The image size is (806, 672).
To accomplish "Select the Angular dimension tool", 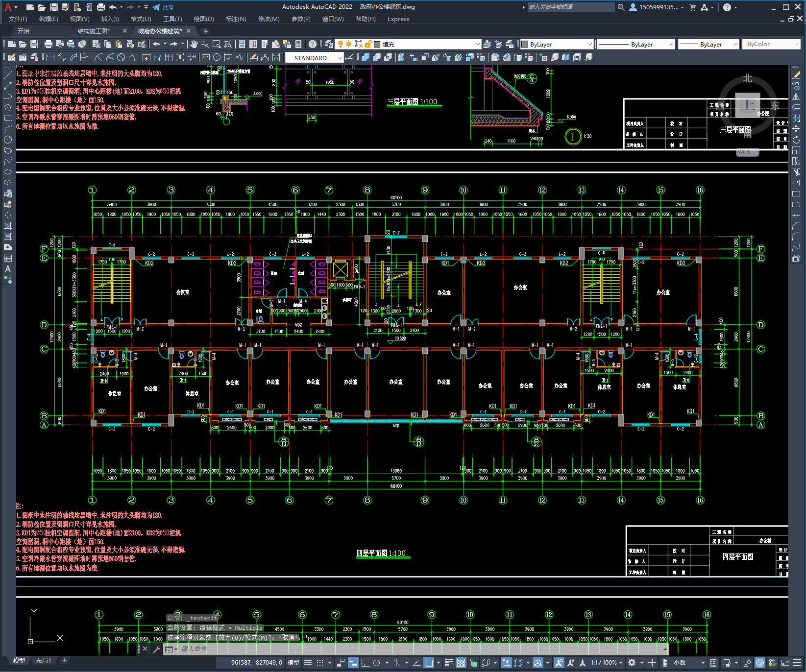I will (132, 57).
